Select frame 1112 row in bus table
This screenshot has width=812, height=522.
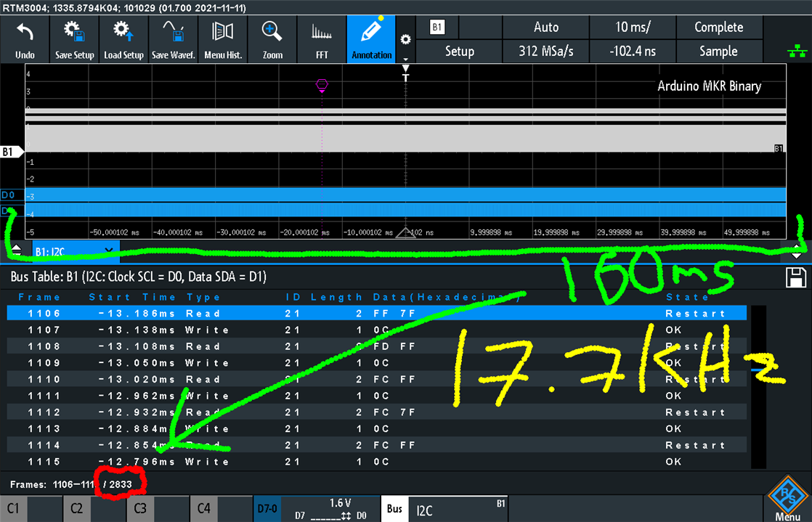376,412
